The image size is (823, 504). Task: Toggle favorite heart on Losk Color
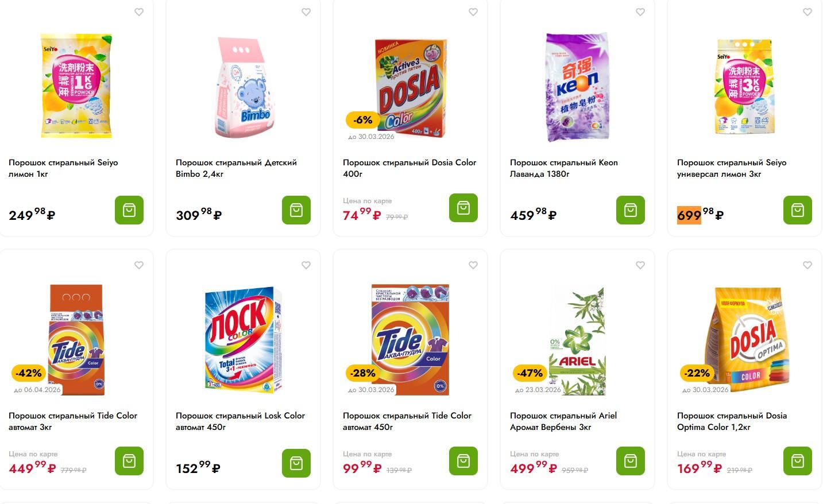306,265
